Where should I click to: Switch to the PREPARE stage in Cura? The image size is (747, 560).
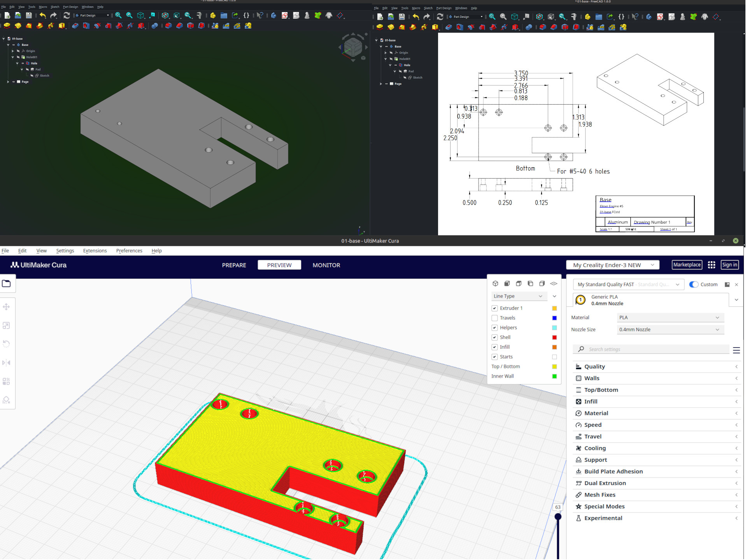(x=234, y=265)
